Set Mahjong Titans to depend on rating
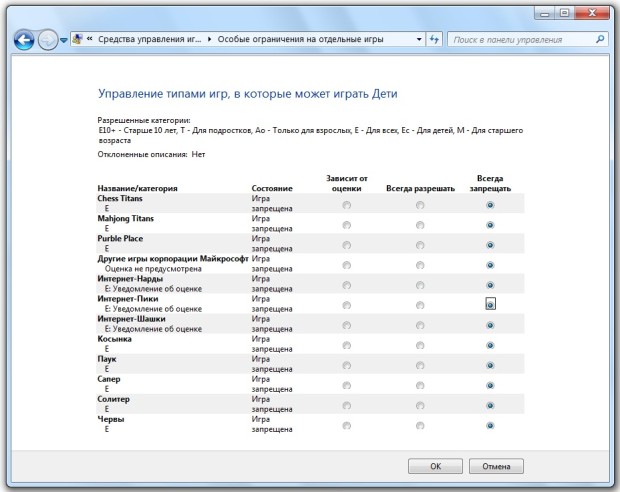Screen dimensions: 620x492 (x=346, y=225)
